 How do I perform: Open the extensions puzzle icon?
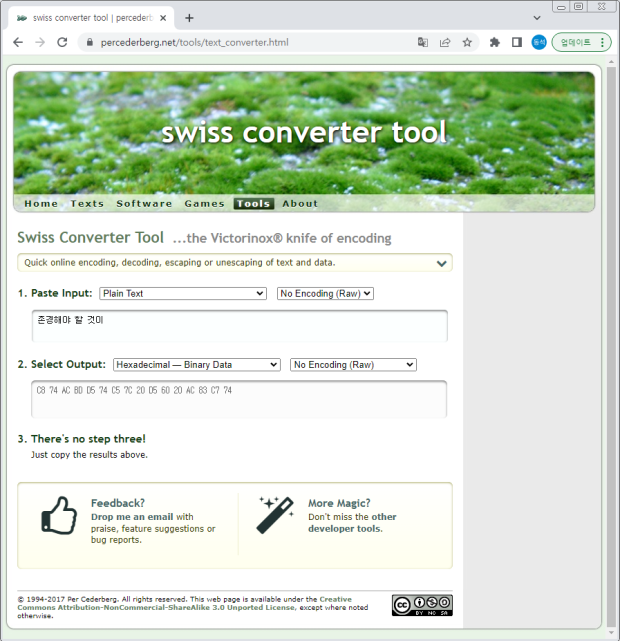495,42
